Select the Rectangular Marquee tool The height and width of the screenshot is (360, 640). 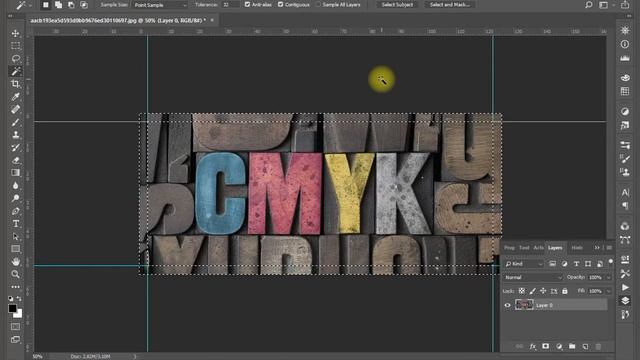pyautogui.click(x=16, y=46)
